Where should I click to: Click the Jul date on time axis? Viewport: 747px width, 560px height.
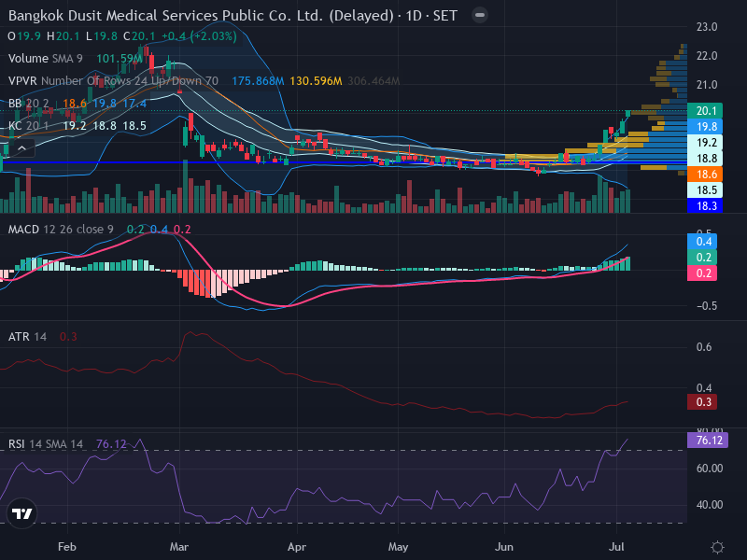click(x=617, y=547)
